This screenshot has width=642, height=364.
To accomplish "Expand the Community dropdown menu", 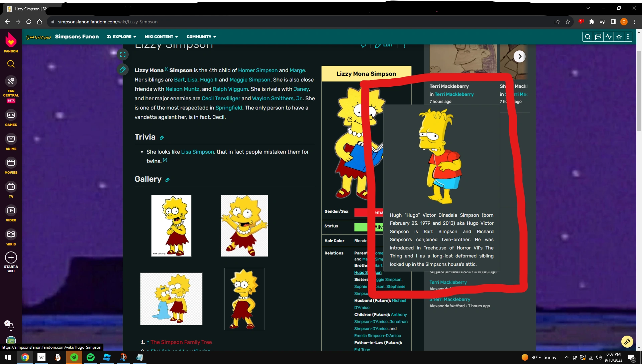I will [201, 37].
